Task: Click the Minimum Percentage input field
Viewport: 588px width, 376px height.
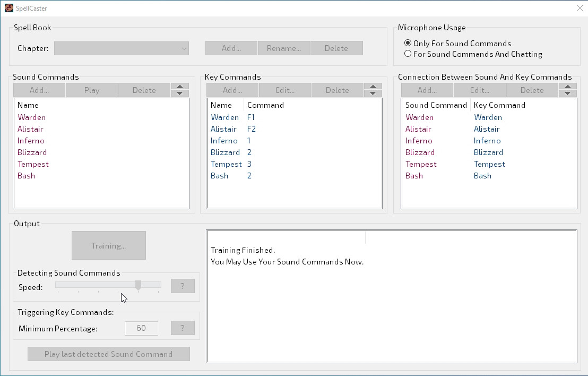Action: pos(141,328)
